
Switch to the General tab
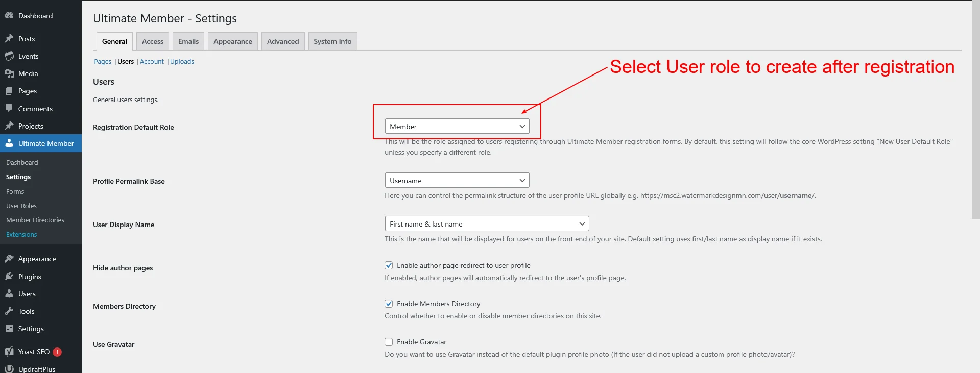(x=114, y=41)
